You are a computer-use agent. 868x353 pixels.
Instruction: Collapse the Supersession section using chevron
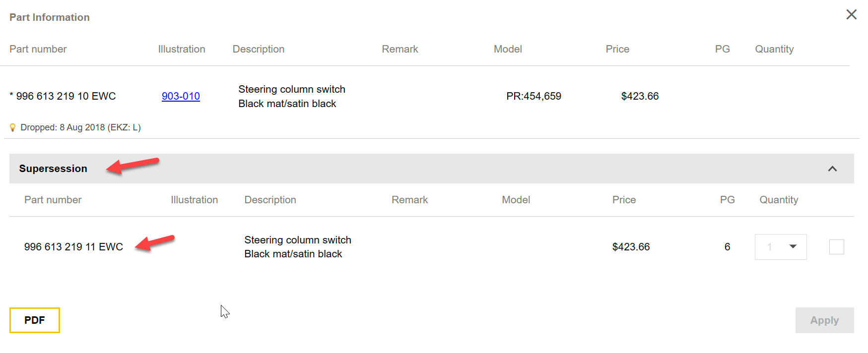[x=832, y=169]
